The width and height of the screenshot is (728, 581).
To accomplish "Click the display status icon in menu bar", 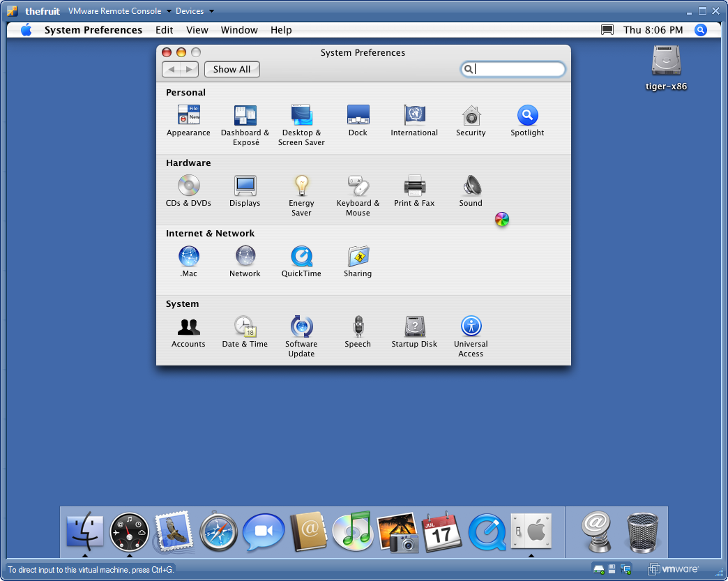I will tap(607, 30).
